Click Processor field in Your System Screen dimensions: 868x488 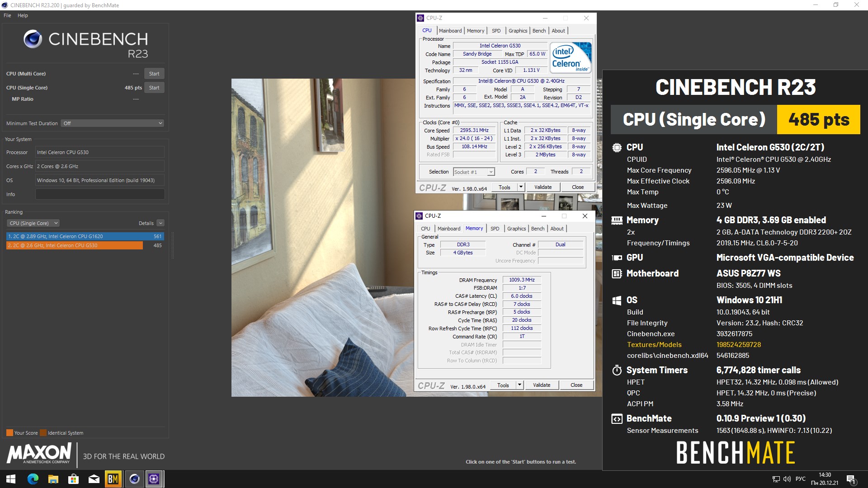coord(100,152)
